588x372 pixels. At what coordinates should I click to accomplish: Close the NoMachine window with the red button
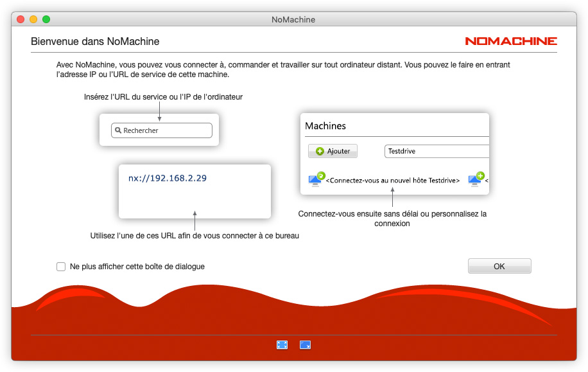point(21,19)
